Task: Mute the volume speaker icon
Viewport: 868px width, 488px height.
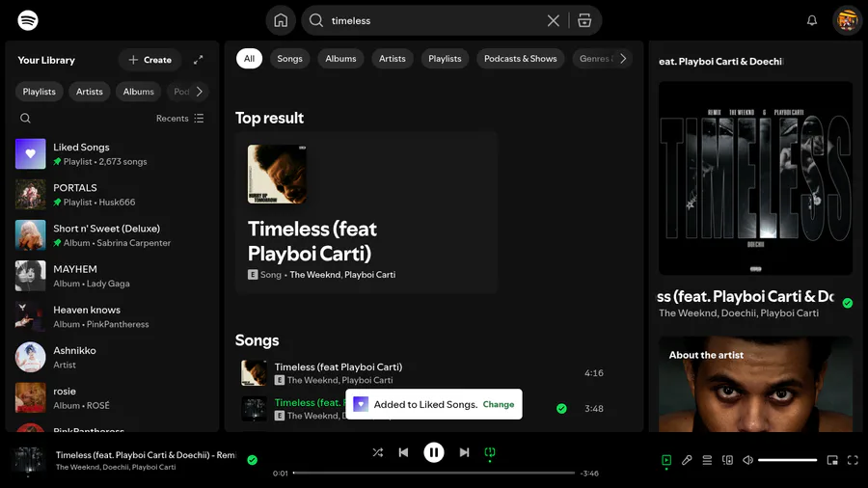Action: [x=747, y=460]
